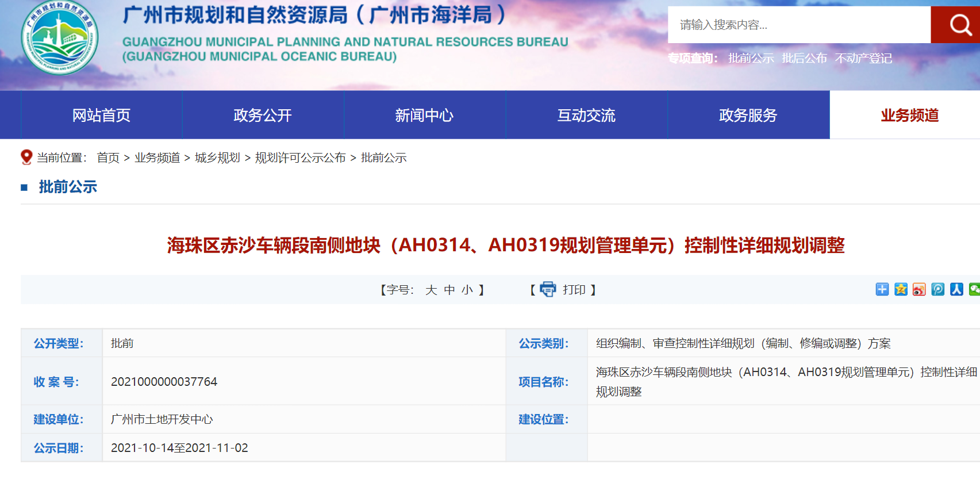This screenshot has width=980, height=479.
Task: Click the red article title
Action: [x=506, y=246]
